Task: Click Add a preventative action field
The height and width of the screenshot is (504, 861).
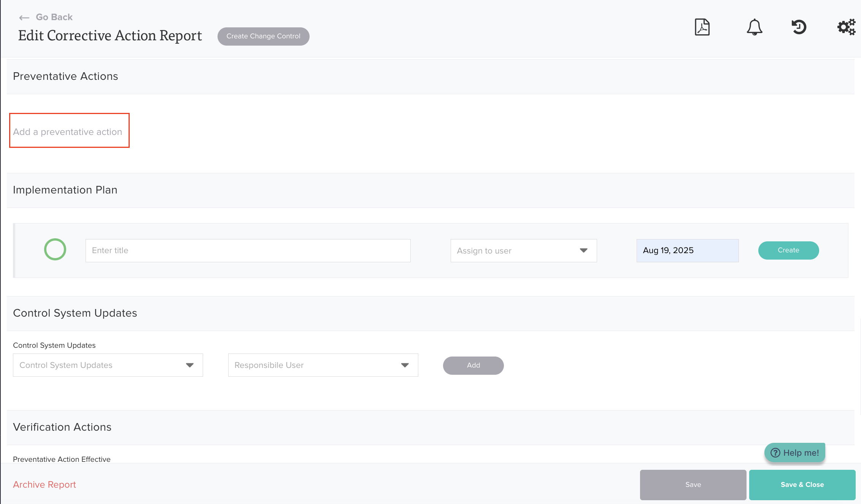Action: pyautogui.click(x=69, y=132)
